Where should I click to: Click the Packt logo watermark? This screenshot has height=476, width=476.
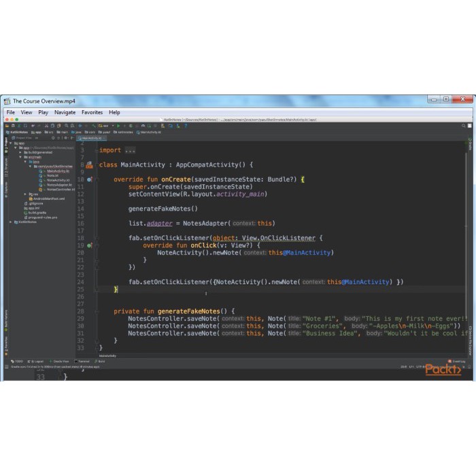[x=443, y=369]
